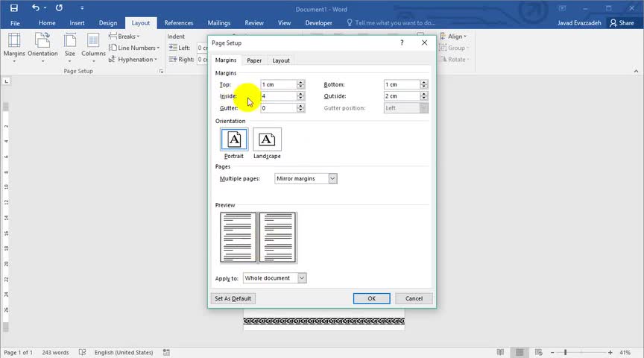Click the zoom slider handle

566,352
